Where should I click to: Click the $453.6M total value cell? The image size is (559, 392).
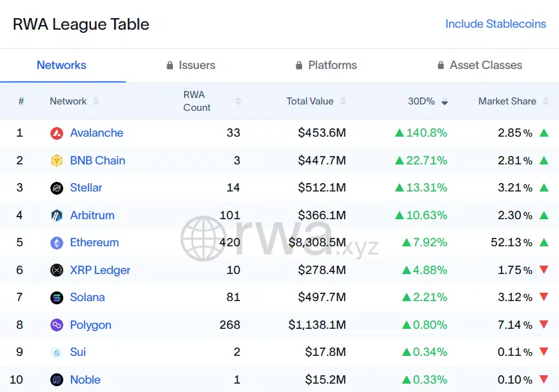(x=322, y=133)
